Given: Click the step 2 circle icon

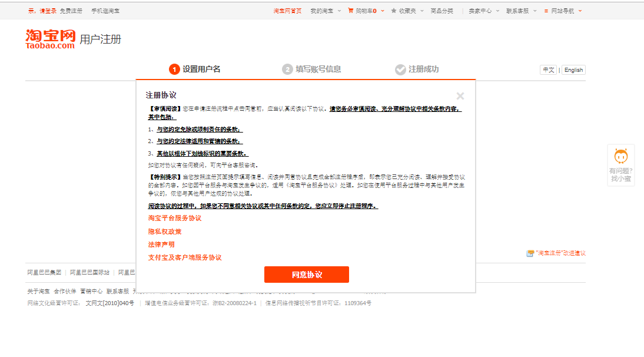Looking at the screenshot, I should pyautogui.click(x=287, y=70).
